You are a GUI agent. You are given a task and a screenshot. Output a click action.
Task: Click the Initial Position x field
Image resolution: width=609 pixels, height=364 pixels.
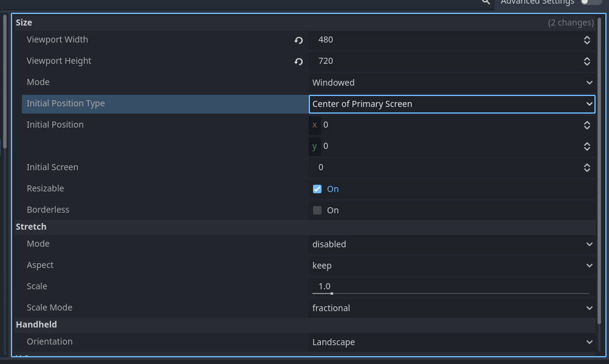pyautogui.click(x=450, y=125)
